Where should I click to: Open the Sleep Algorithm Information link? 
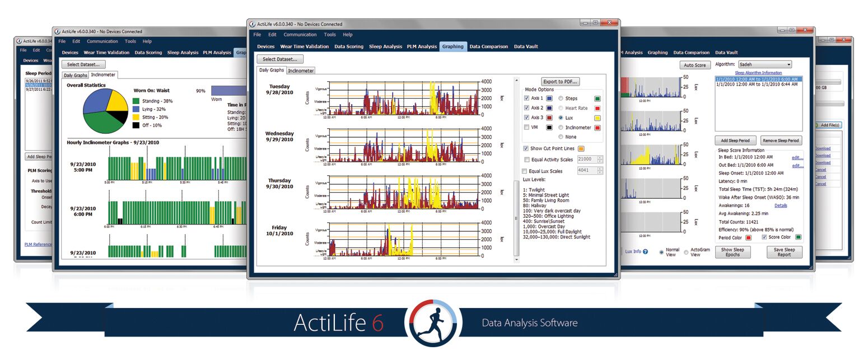pyautogui.click(x=757, y=72)
